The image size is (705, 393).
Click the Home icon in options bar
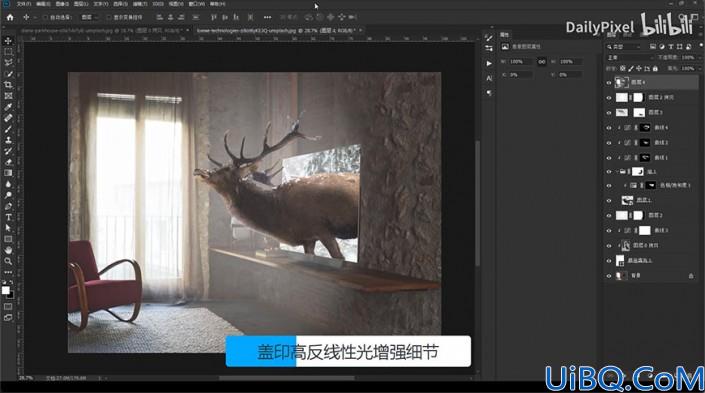tap(10, 17)
